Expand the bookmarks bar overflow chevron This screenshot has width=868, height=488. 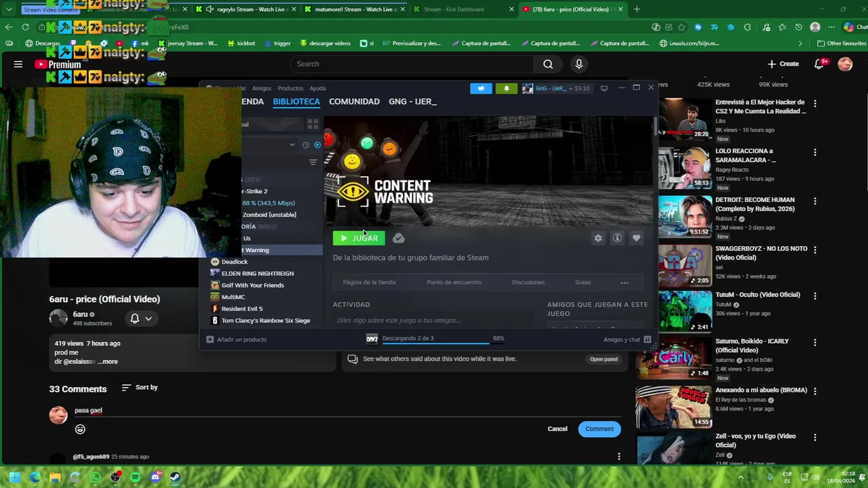[x=800, y=43]
